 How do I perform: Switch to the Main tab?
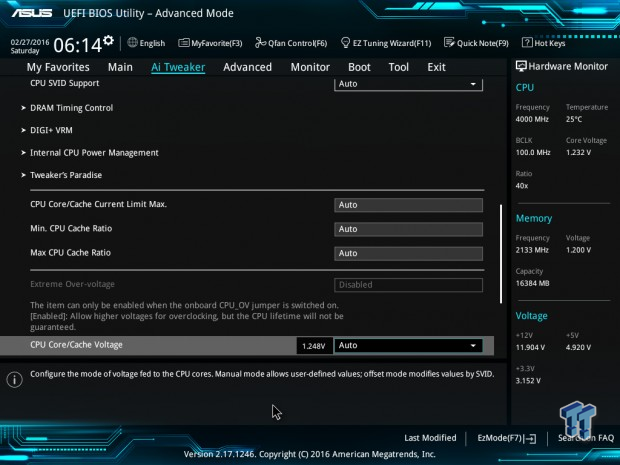pyautogui.click(x=120, y=67)
